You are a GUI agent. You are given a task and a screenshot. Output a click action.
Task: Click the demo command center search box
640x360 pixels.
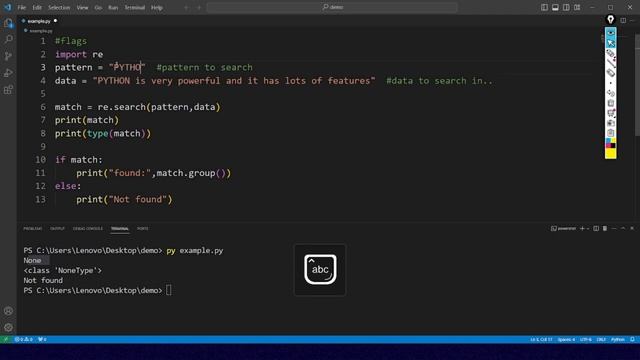coord(332,7)
